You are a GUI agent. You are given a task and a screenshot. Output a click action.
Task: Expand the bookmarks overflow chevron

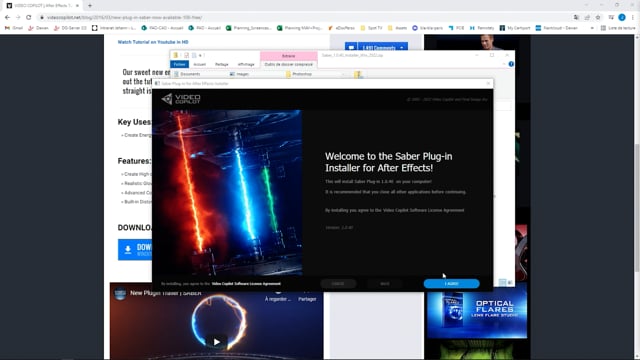coord(592,28)
